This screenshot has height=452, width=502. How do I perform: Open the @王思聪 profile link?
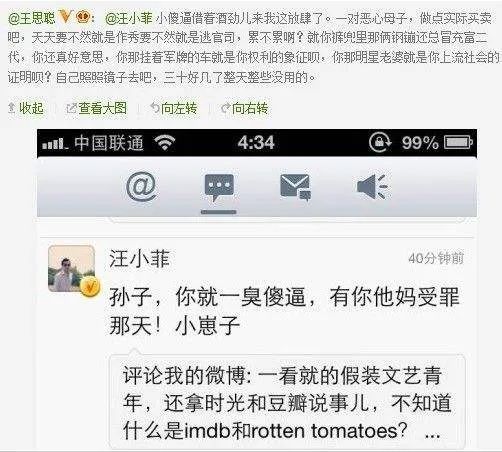(32, 18)
